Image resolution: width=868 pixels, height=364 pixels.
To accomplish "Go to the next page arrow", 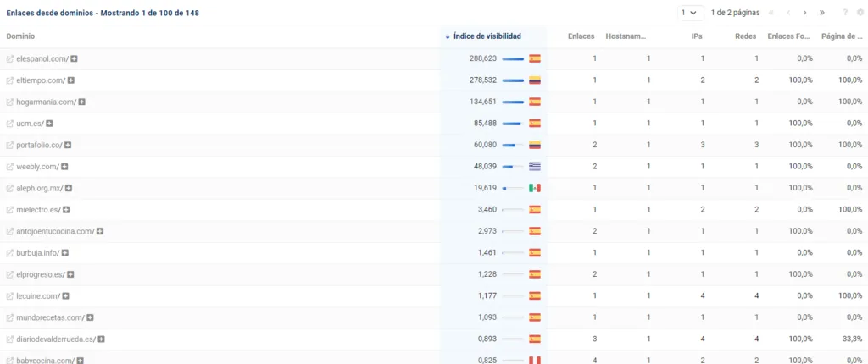I will 804,13.
